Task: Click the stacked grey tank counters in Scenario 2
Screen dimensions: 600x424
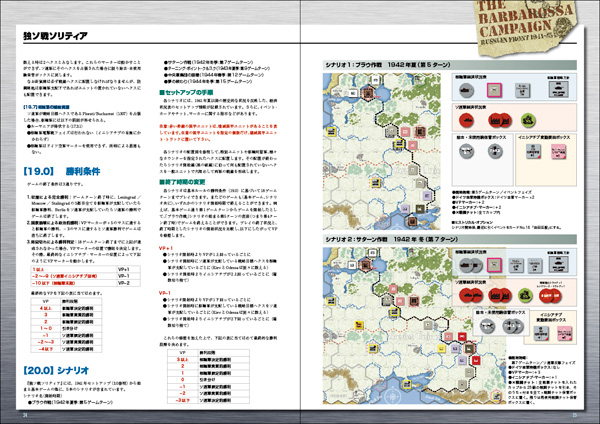Action: tap(471, 265)
